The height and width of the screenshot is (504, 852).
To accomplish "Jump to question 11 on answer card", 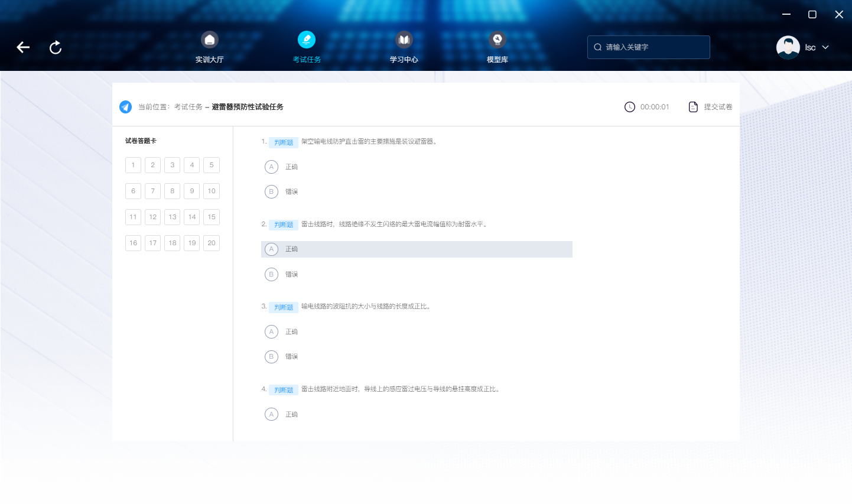I will (x=133, y=217).
